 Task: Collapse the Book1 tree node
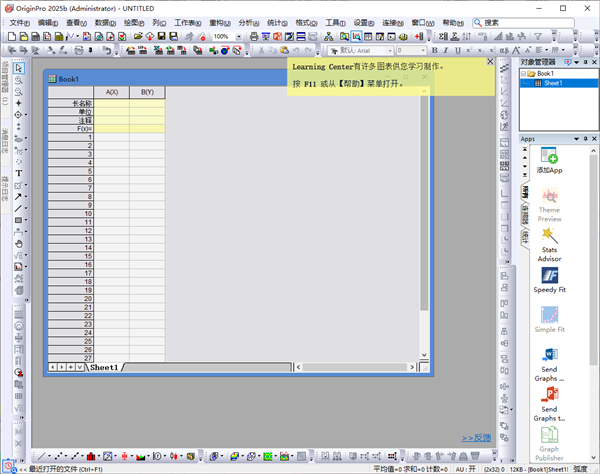click(524, 73)
